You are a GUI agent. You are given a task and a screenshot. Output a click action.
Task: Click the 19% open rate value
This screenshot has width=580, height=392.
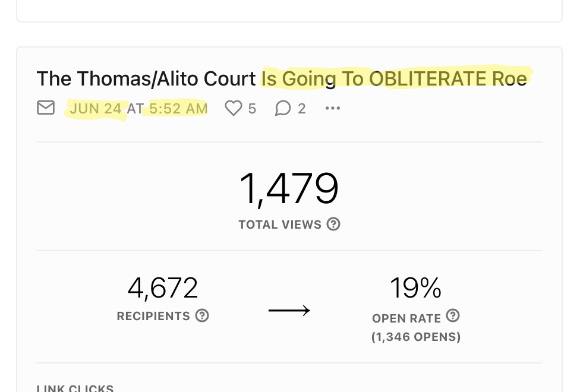415,289
